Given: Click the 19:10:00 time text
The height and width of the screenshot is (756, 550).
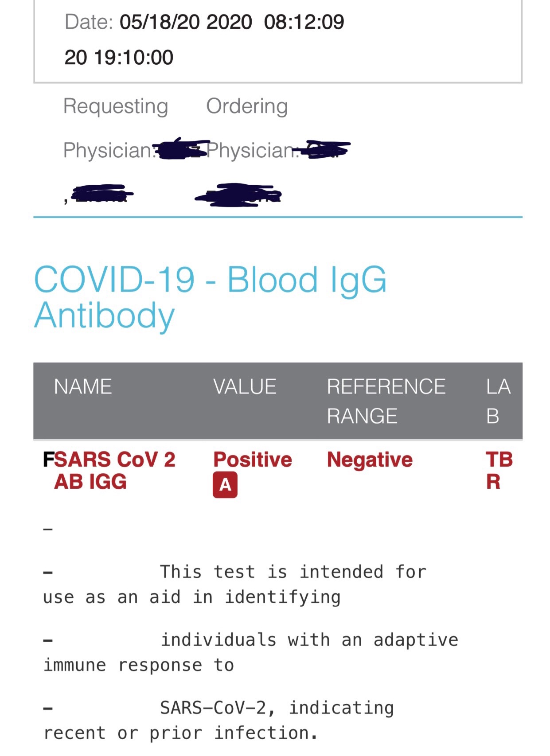Looking at the screenshot, I should point(133,57).
